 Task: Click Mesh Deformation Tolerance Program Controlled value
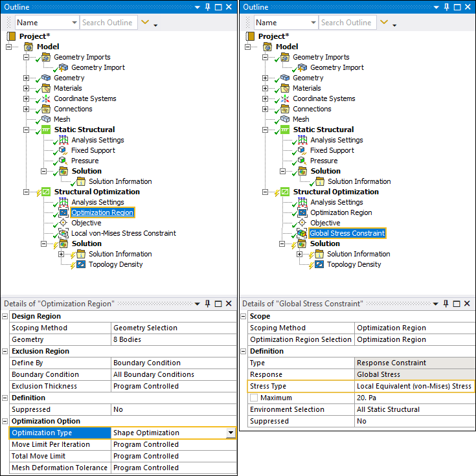[174, 468]
